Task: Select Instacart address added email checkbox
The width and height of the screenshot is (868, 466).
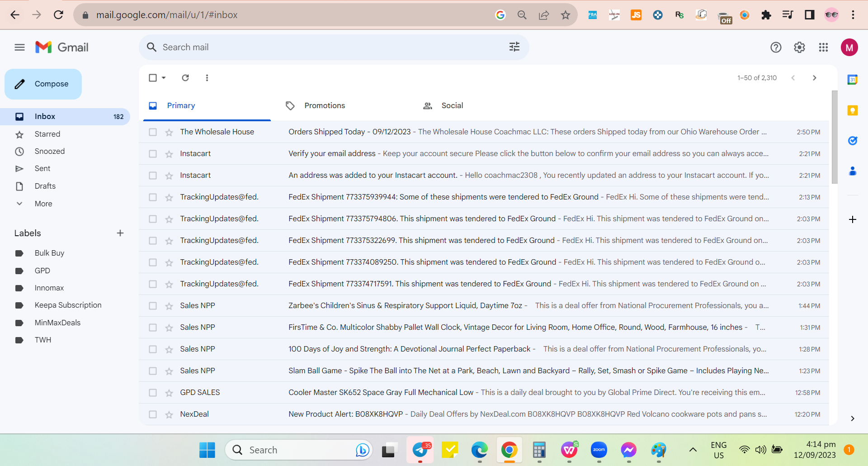Action: click(x=153, y=176)
